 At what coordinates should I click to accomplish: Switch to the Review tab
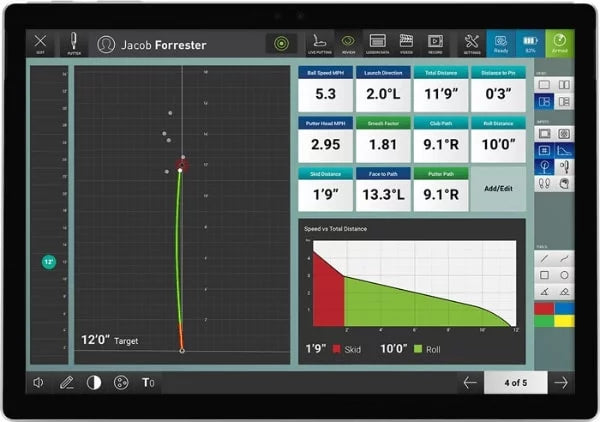tap(348, 44)
